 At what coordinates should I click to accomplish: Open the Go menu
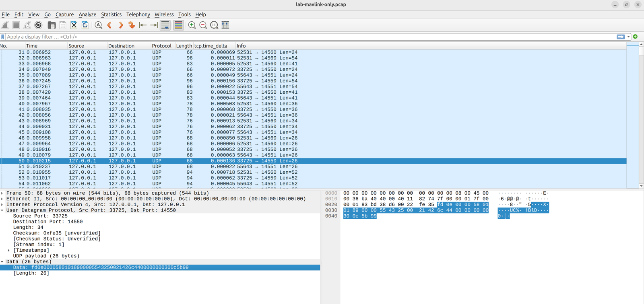point(47,14)
